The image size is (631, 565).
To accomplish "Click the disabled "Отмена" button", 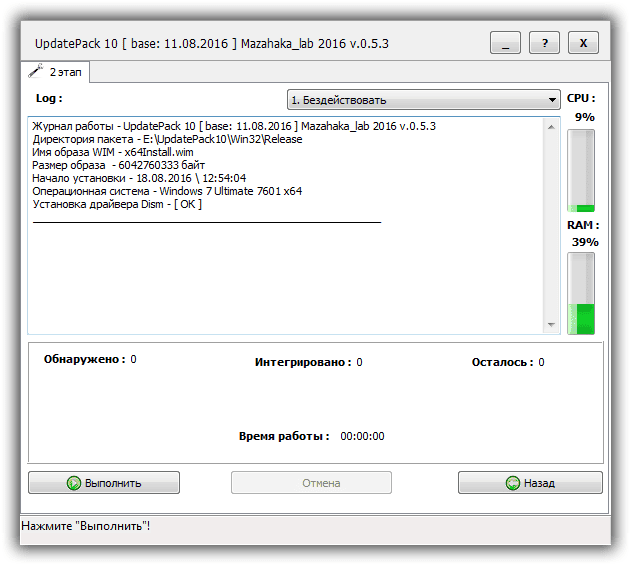I will pyautogui.click(x=311, y=483).
